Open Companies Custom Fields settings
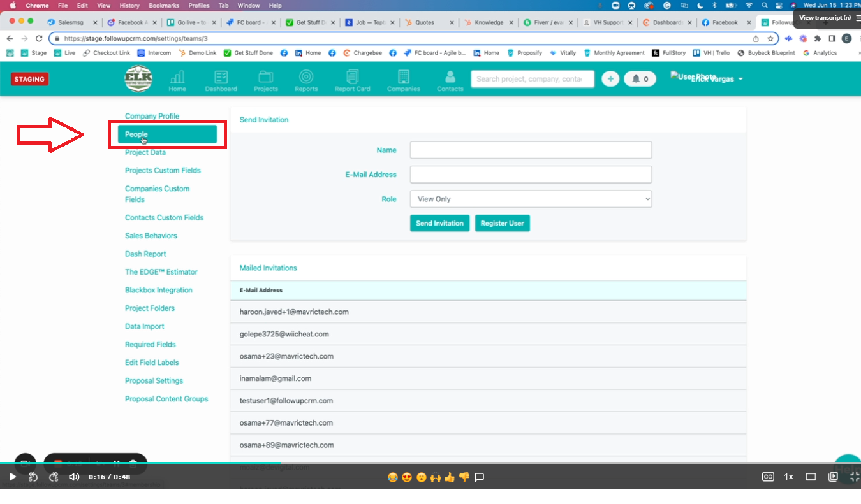This screenshot has width=861, height=504. [157, 194]
